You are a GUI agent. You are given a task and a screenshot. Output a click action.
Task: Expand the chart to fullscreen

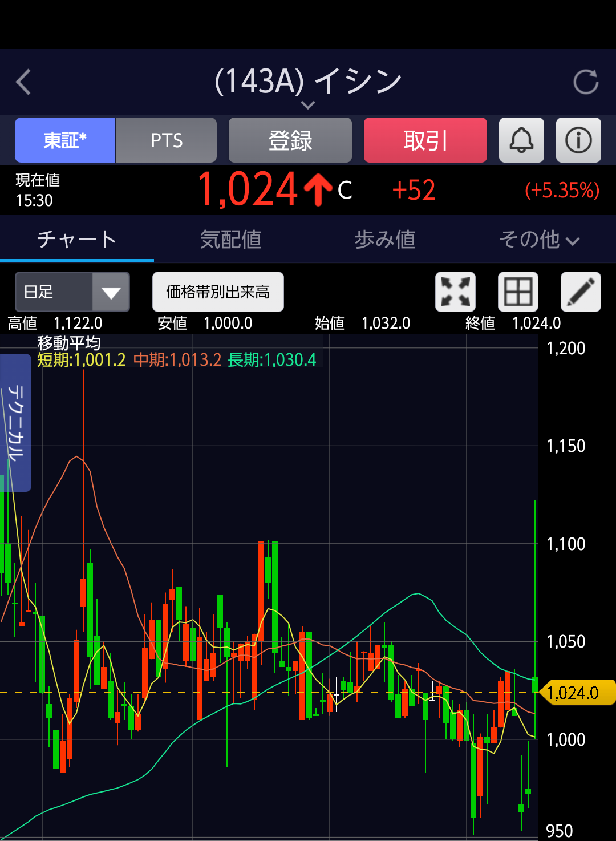click(x=455, y=292)
